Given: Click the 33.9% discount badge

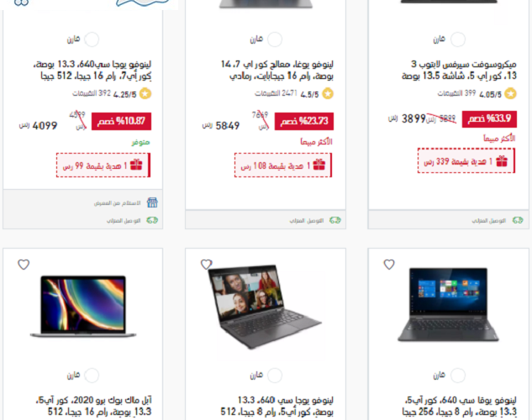Looking at the screenshot, I should pyautogui.click(x=489, y=119).
